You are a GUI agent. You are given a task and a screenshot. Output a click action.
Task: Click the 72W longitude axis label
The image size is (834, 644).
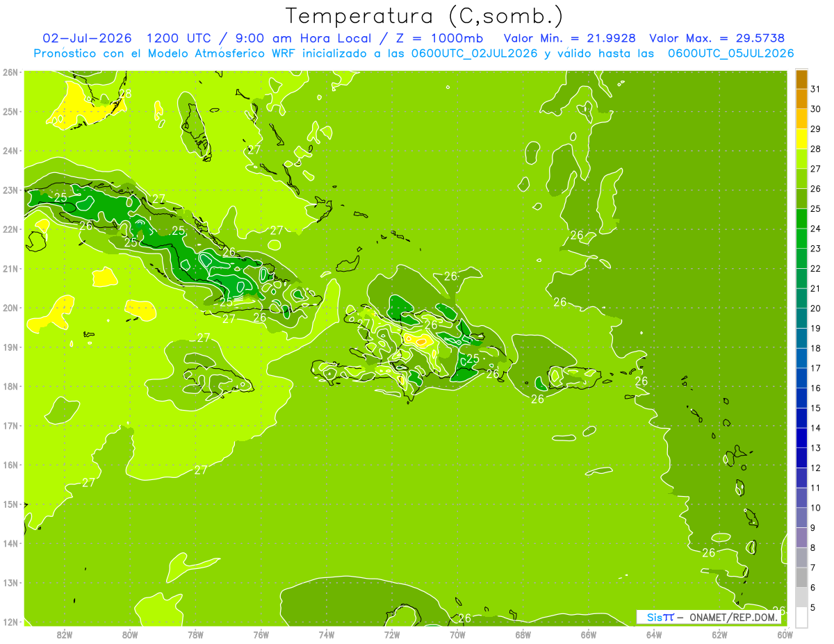pyautogui.click(x=392, y=634)
